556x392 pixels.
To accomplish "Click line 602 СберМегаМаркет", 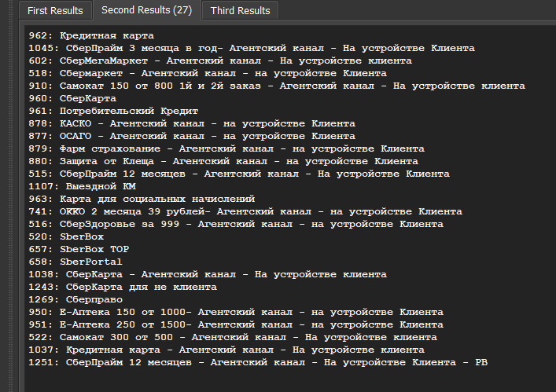I will tap(220, 60).
